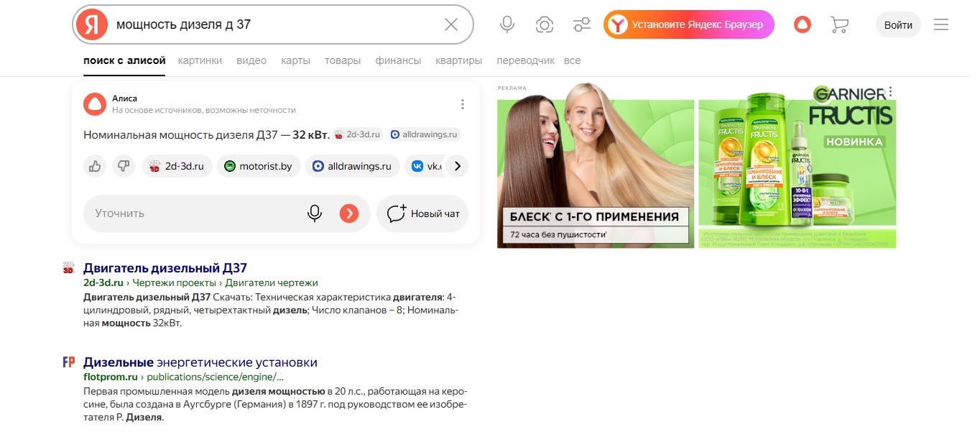Click the Уточнить input field
This screenshot has width=980, height=432.
(x=192, y=213)
